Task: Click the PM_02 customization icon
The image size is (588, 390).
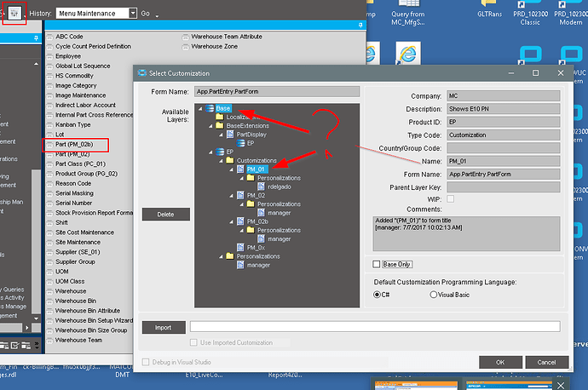Action: click(240, 195)
